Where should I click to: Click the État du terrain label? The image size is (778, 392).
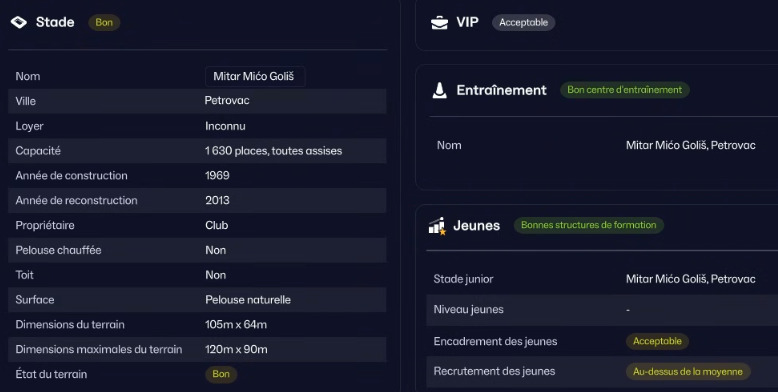(x=51, y=374)
